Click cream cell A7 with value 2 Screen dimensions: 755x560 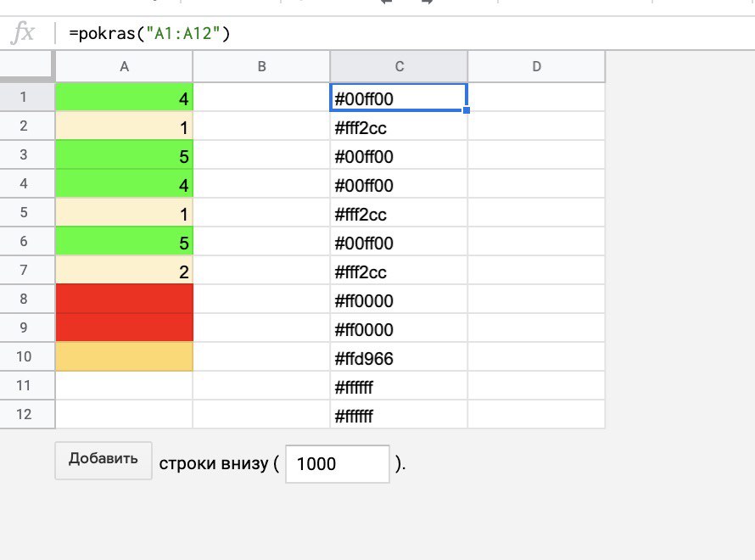pos(124,271)
